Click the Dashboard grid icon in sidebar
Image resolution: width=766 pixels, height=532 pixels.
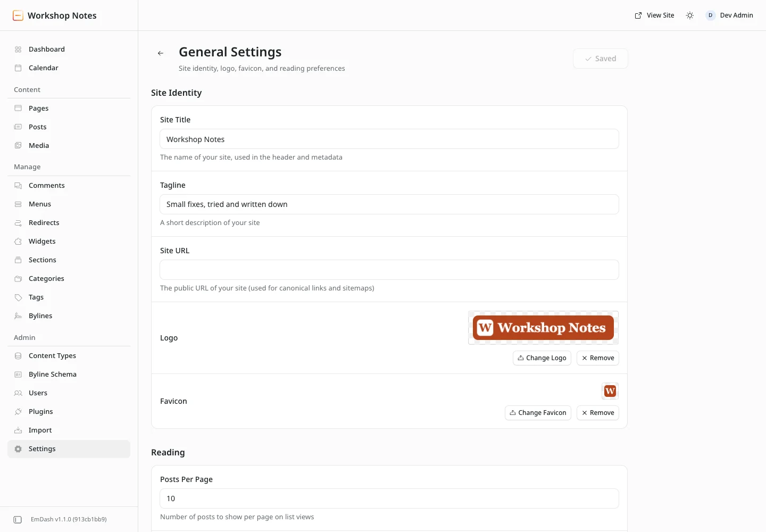18,49
